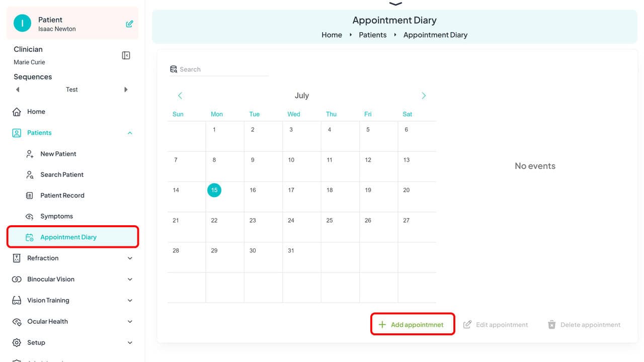Screen dimensions: 644x362
Task: Expand the Ocular Health menu
Action: [130, 321]
